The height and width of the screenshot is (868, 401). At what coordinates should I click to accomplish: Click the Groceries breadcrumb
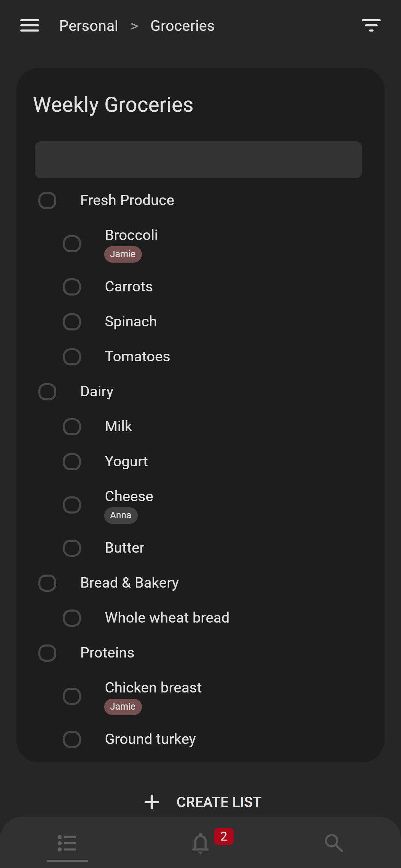coord(182,26)
